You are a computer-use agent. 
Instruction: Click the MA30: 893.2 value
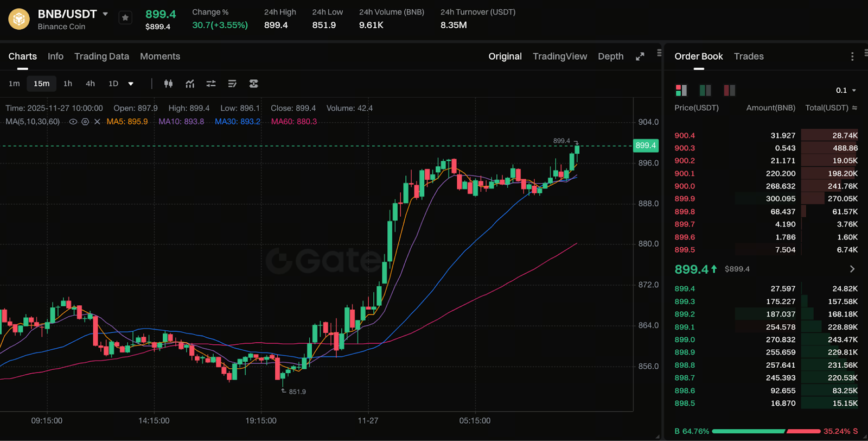point(238,122)
